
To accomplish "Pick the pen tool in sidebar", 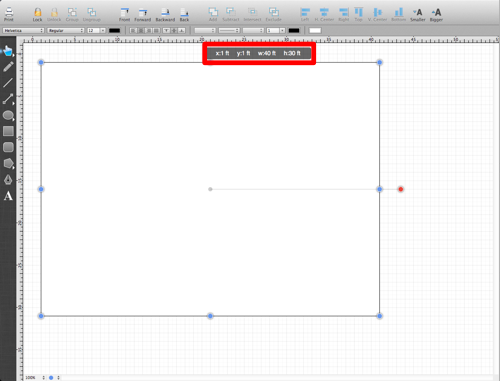I will tap(8, 180).
